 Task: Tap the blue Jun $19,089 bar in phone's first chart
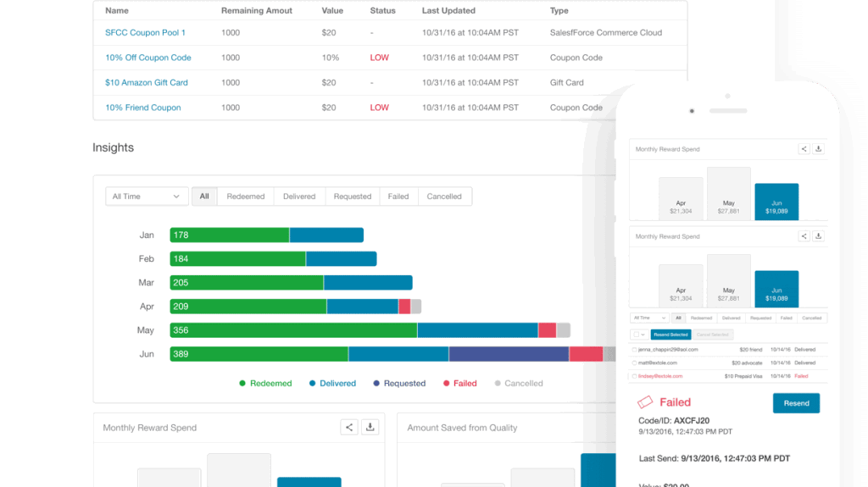tap(776, 202)
